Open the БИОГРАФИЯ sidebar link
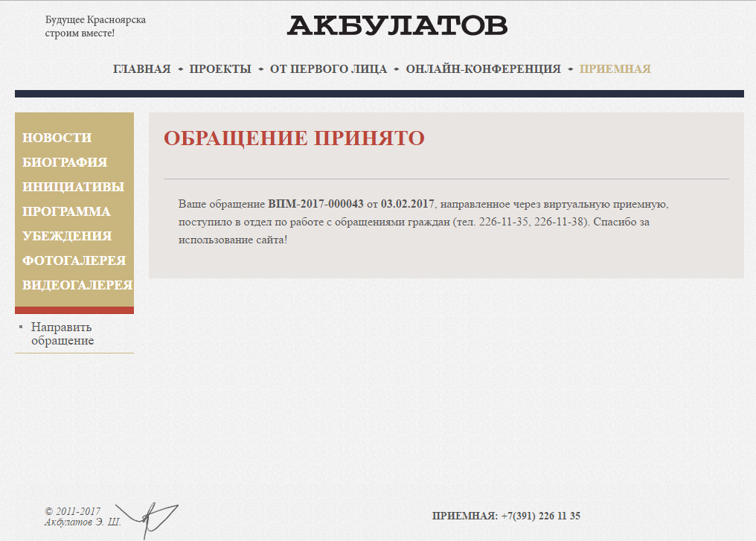Image resolution: width=756 pixels, height=541 pixels. coord(65,162)
